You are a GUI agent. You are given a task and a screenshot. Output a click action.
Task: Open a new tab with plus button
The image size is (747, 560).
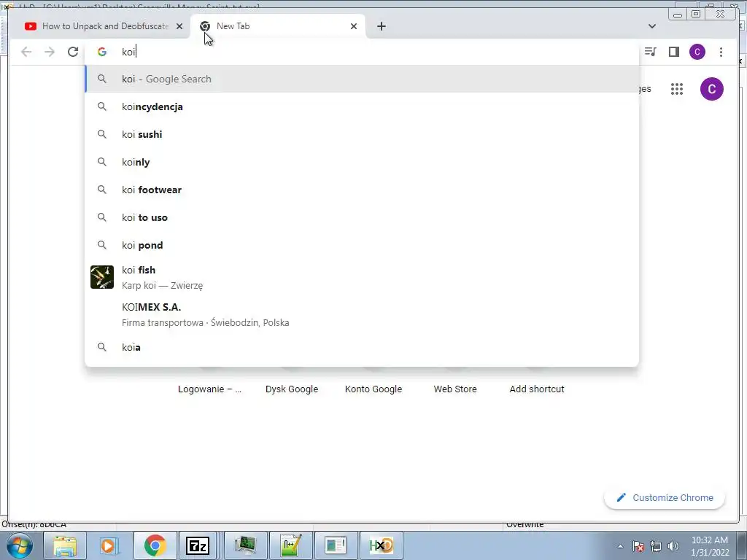click(381, 26)
